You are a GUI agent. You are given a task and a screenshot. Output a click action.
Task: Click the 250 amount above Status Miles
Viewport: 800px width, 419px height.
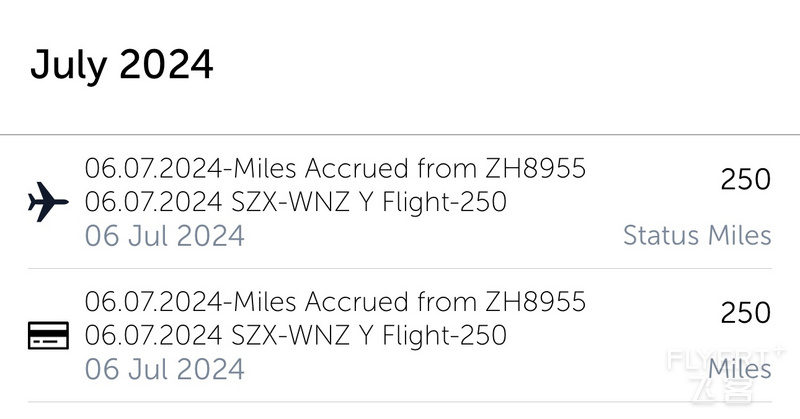pyautogui.click(x=745, y=179)
